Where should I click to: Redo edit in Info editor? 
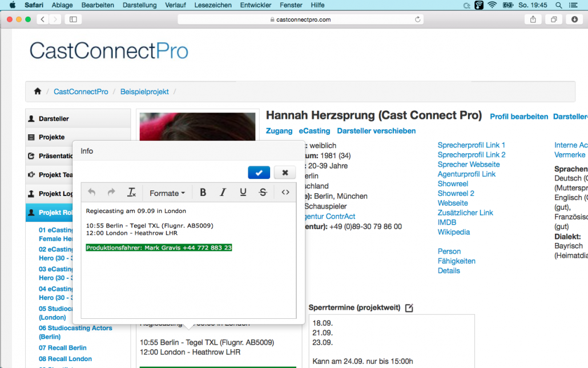[x=111, y=193]
